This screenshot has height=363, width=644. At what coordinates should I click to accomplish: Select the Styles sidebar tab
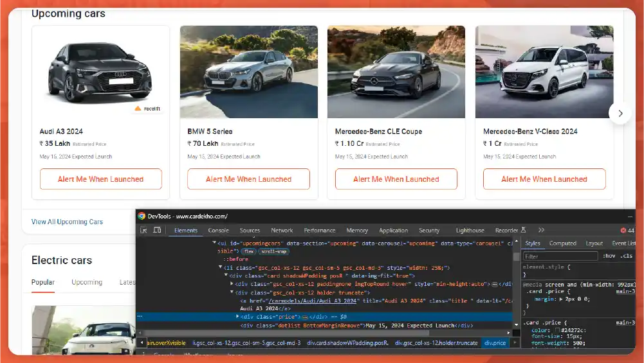(x=533, y=243)
